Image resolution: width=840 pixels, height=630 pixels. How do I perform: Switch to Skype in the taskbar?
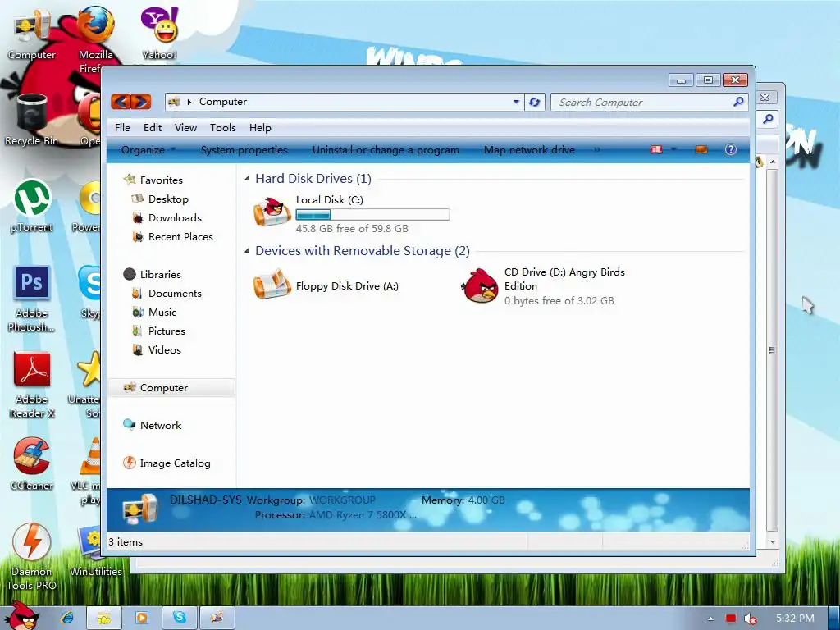pyautogui.click(x=180, y=618)
